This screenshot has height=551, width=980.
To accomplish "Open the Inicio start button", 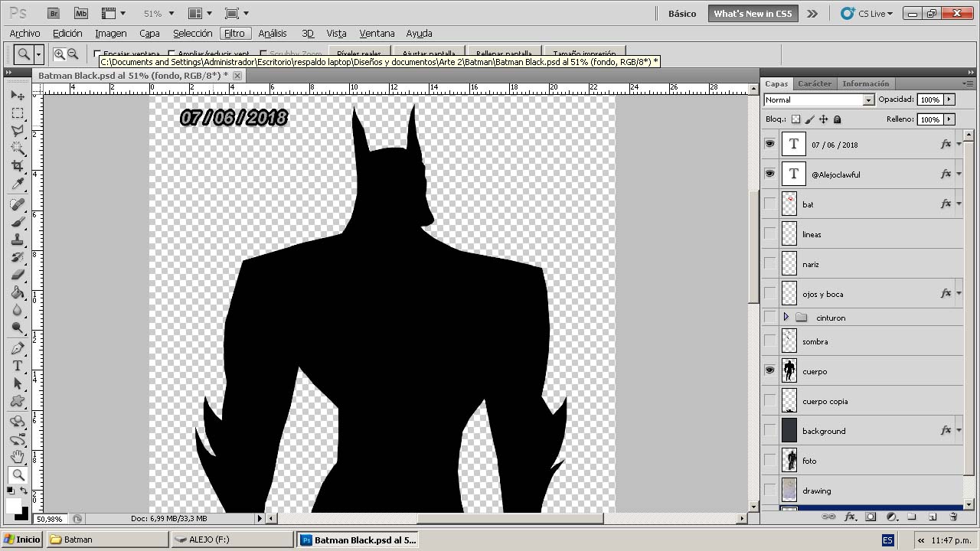I will (21, 540).
